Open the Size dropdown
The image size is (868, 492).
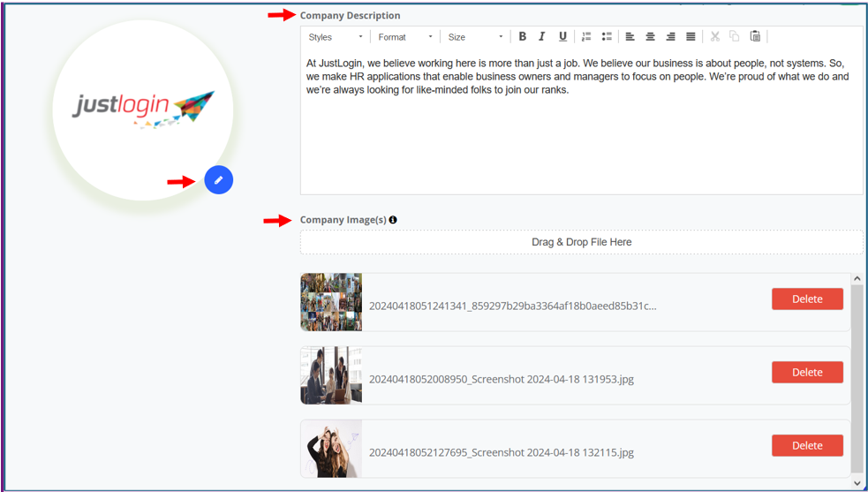pyautogui.click(x=476, y=37)
